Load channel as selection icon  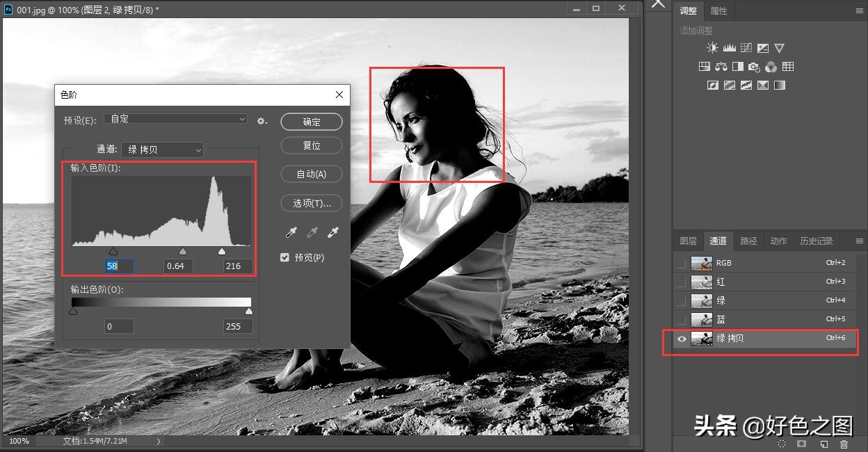pos(781,444)
